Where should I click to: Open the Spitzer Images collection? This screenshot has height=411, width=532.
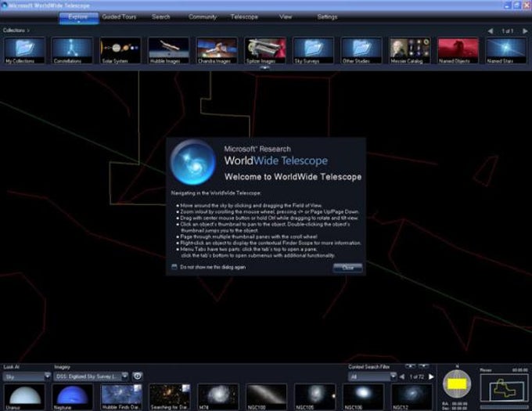[265, 51]
